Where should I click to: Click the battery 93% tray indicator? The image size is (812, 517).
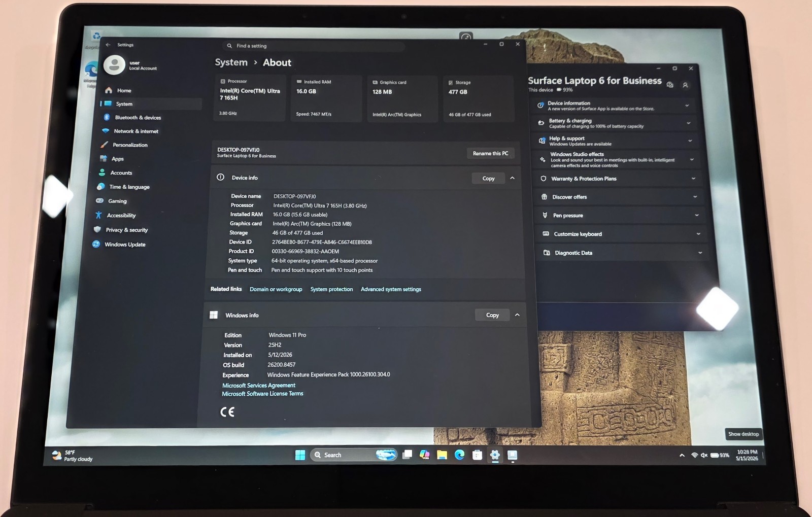tap(720, 455)
